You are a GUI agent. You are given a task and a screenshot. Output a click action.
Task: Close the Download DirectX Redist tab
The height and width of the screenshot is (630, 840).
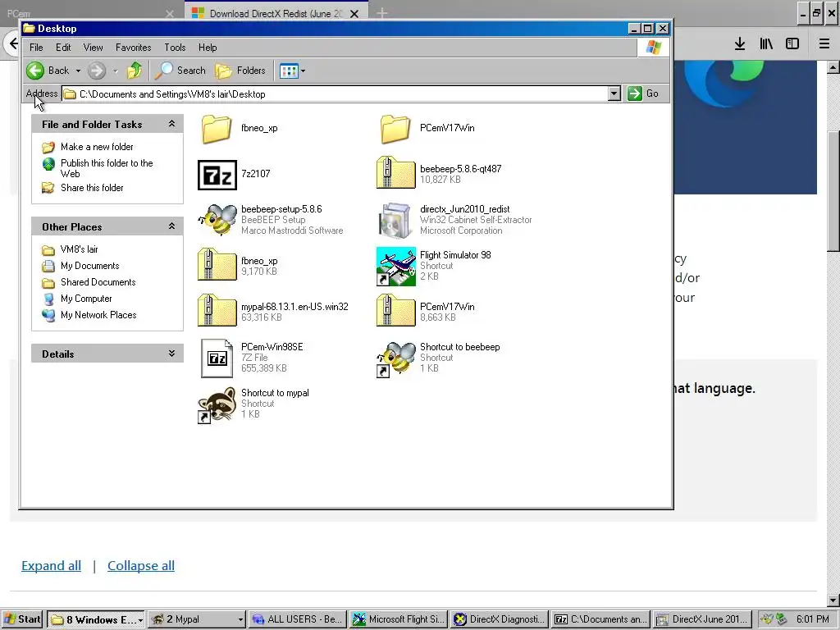pos(354,14)
